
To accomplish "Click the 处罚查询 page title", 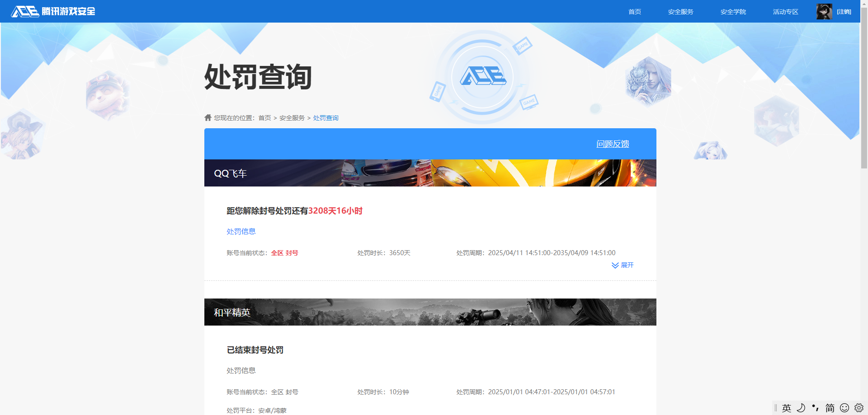I will pos(258,77).
